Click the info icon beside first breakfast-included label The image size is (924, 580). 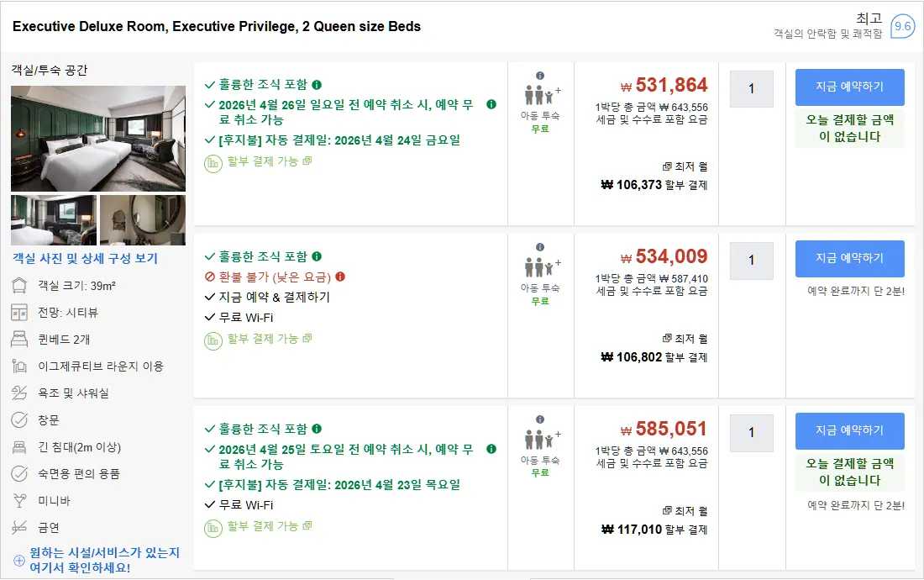click(x=317, y=85)
